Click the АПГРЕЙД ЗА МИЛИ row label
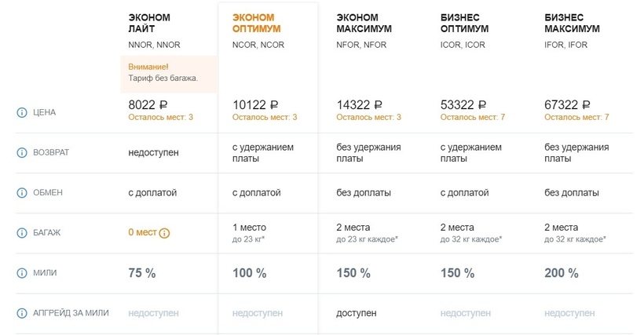This screenshot has width=644, height=335. (70, 313)
